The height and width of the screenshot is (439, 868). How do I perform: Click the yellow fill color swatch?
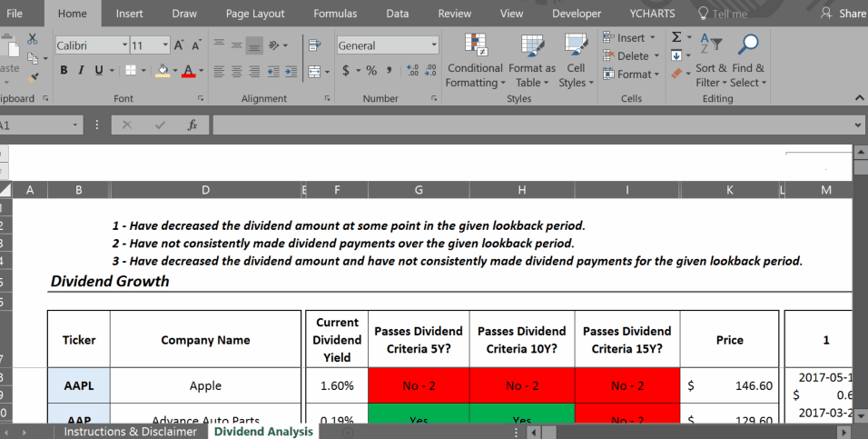click(x=163, y=71)
